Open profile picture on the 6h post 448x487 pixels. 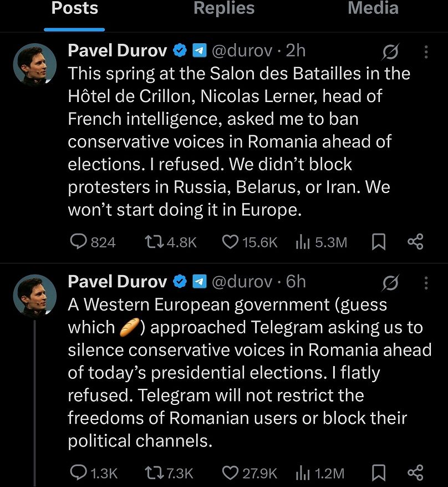click(x=34, y=296)
